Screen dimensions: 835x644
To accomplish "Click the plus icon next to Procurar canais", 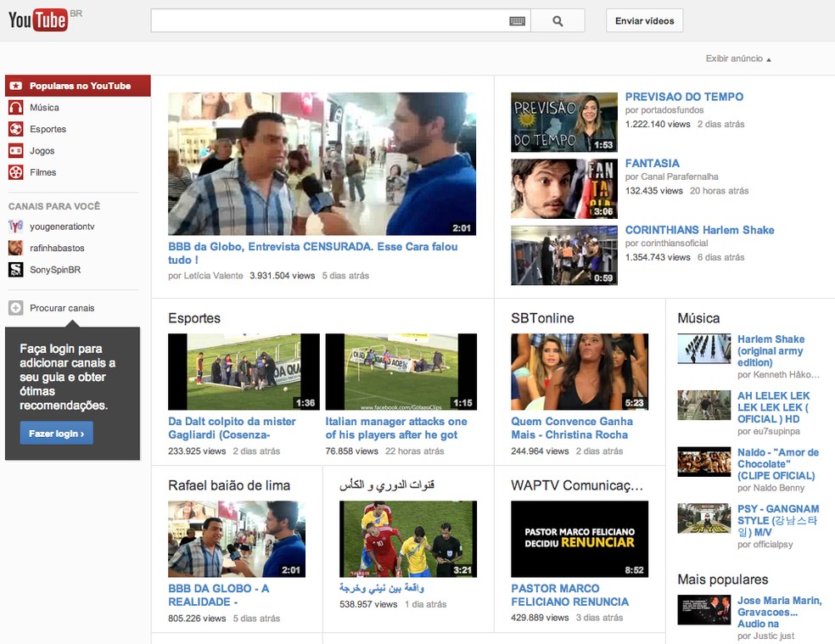I will tap(18, 308).
